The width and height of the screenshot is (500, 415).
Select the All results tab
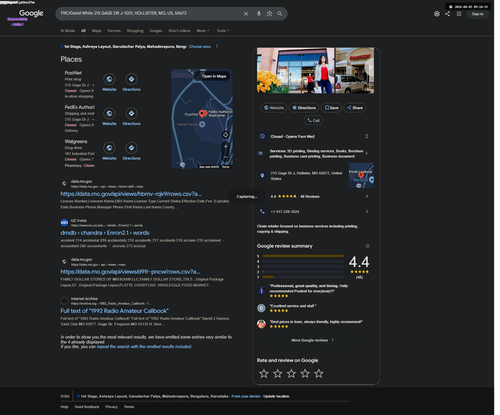point(83,31)
